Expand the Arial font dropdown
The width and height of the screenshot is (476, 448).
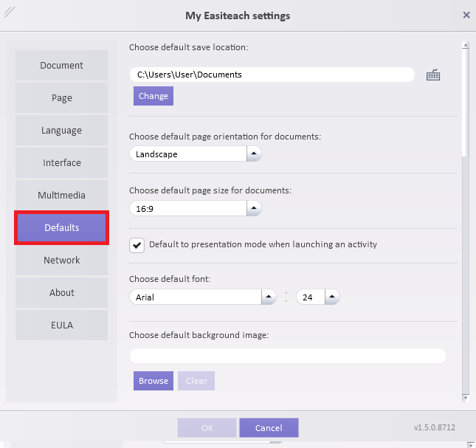pyautogui.click(x=269, y=297)
